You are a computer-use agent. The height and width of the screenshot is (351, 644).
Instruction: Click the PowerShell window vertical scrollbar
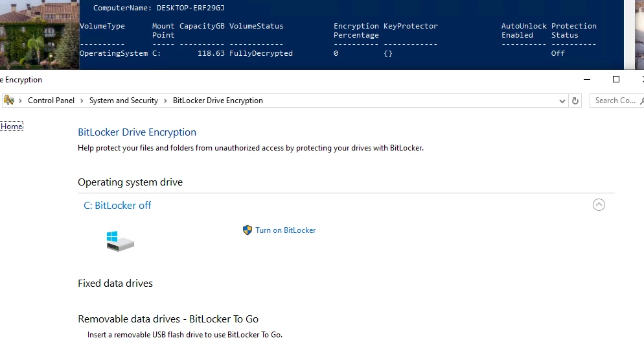629,34
